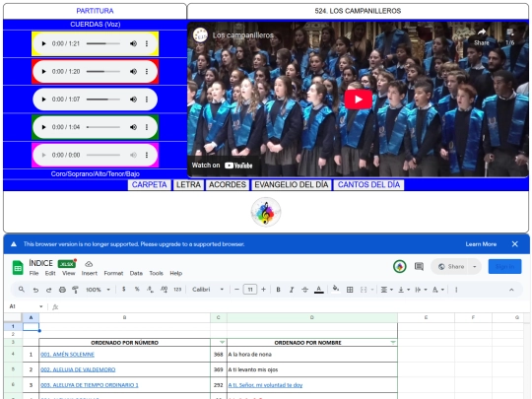Mute the 1:07 audio track
Screen dimensions: 532x399
click(x=133, y=100)
